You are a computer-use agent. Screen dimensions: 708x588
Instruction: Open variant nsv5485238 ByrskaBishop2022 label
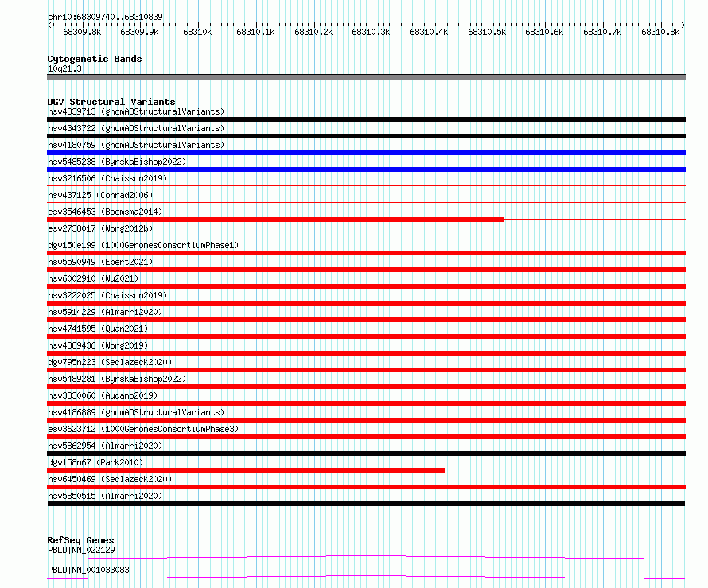(117, 162)
